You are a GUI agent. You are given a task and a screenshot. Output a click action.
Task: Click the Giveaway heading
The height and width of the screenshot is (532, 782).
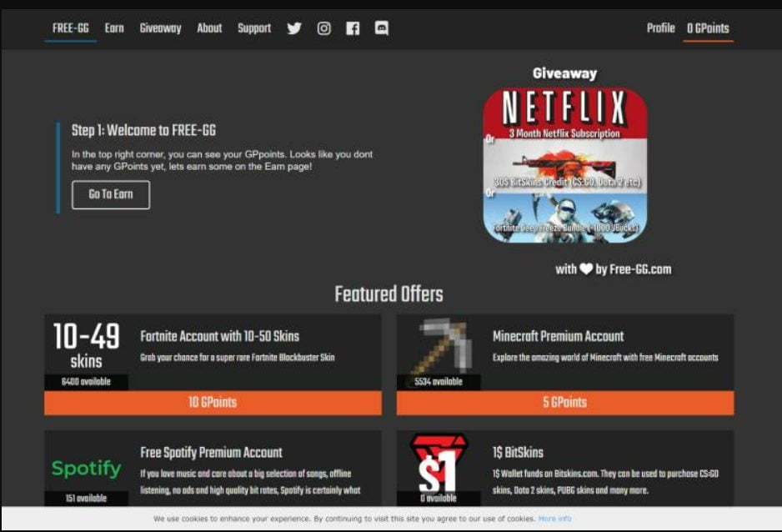pos(564,73)
